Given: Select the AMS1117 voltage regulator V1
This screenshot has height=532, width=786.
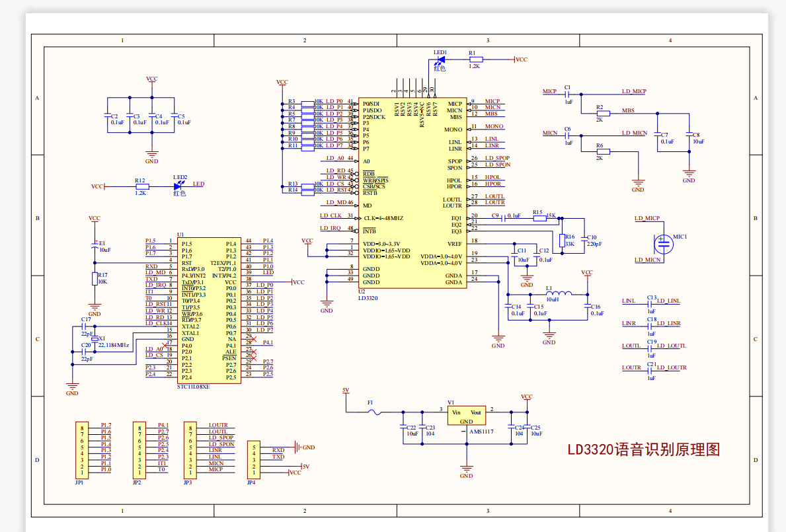Looking at the screenshot, I should (x=467, y=416).
